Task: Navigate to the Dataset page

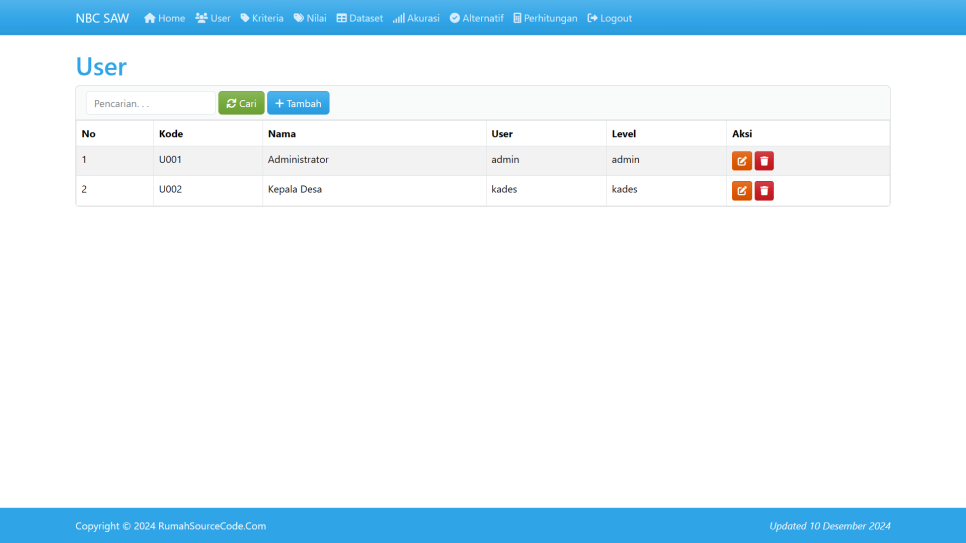Action: pos(359,18)
